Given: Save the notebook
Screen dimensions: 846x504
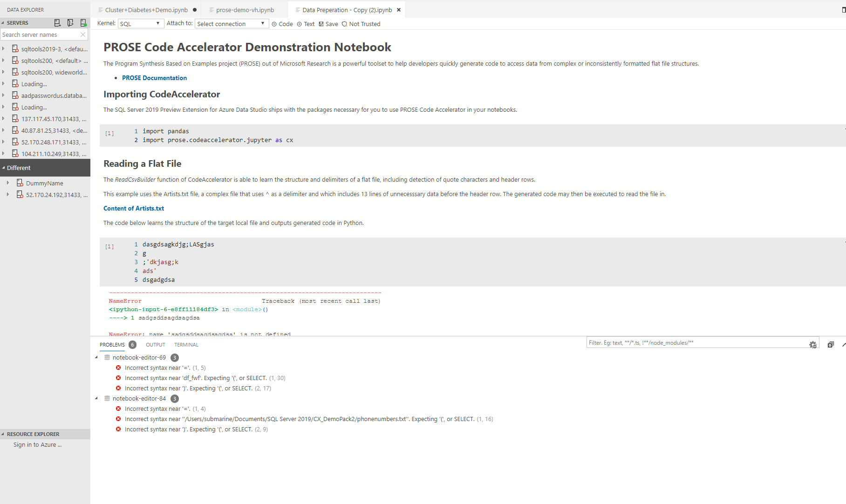Looking at the screenshot, I should pyautogui.click(x=328, y=24).
